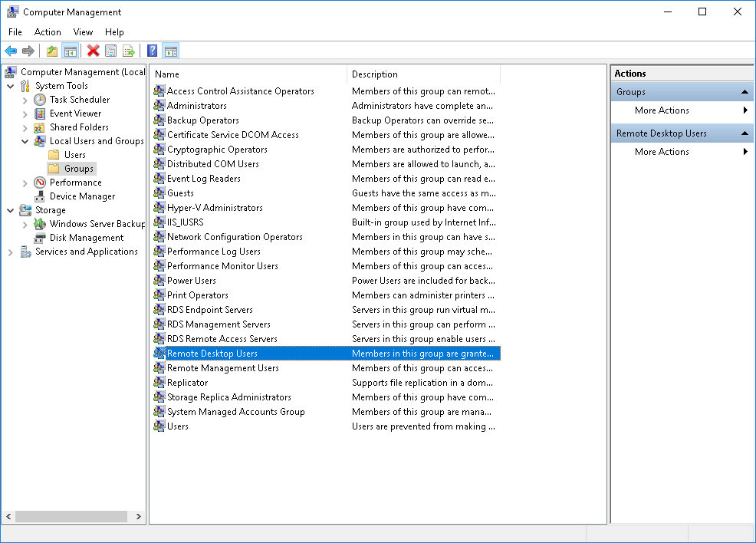
Task: Select Hyper-V Administrators group row
Action: click(x=327, y=207)
